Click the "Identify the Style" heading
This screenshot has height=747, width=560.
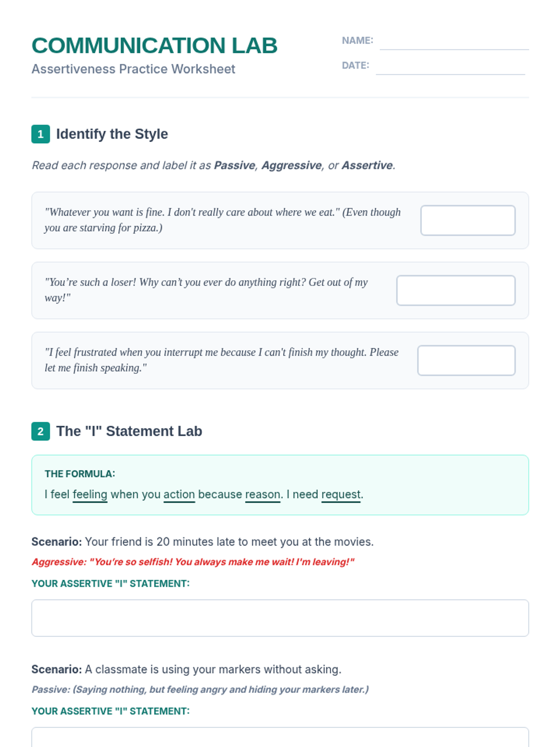[112, 134]
